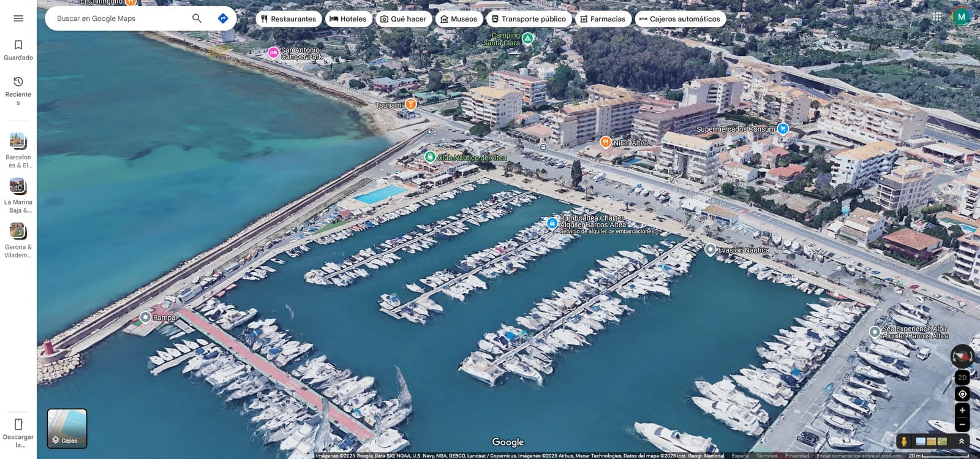Open Recientes history panel

coord(18,90)
